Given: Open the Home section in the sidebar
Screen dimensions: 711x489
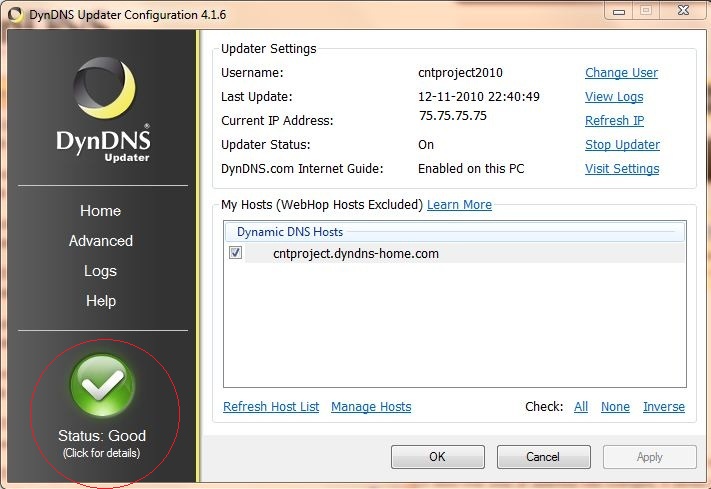Looking at the screenshot, I should (101, 211).
